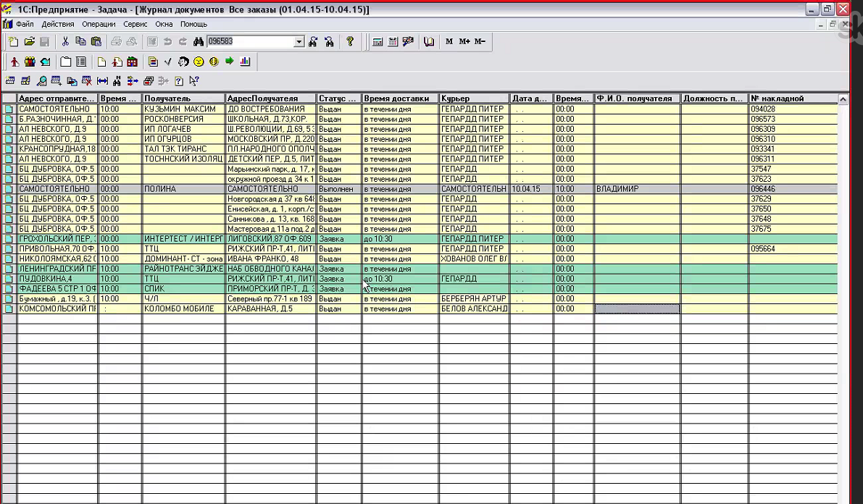The image size is (863, 504).
Task: Click in the search field containing 096583
Action: pyautogui.click(x=250, y=42)
